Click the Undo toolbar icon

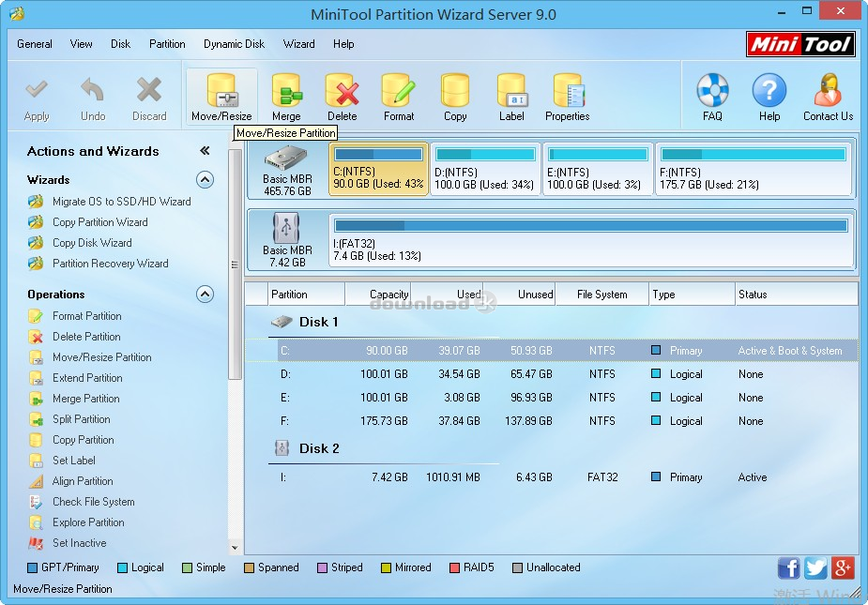[x=92, y=94]
